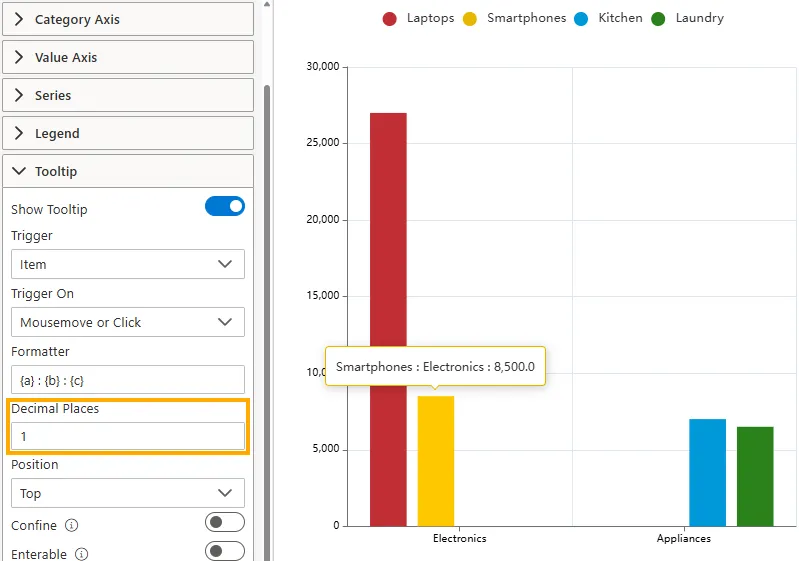Click the red Laptops legend circle
This screenshot has height=561, width=799.
tap(390, 19)
